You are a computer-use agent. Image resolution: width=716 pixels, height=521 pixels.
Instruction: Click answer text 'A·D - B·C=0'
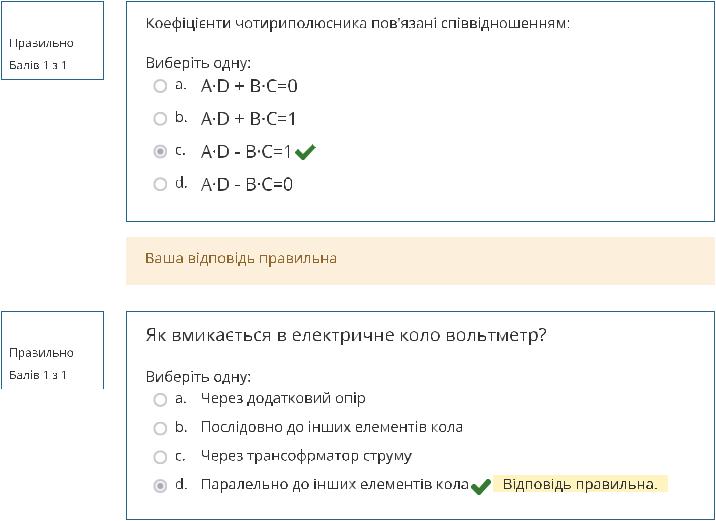tap(247, 184)
